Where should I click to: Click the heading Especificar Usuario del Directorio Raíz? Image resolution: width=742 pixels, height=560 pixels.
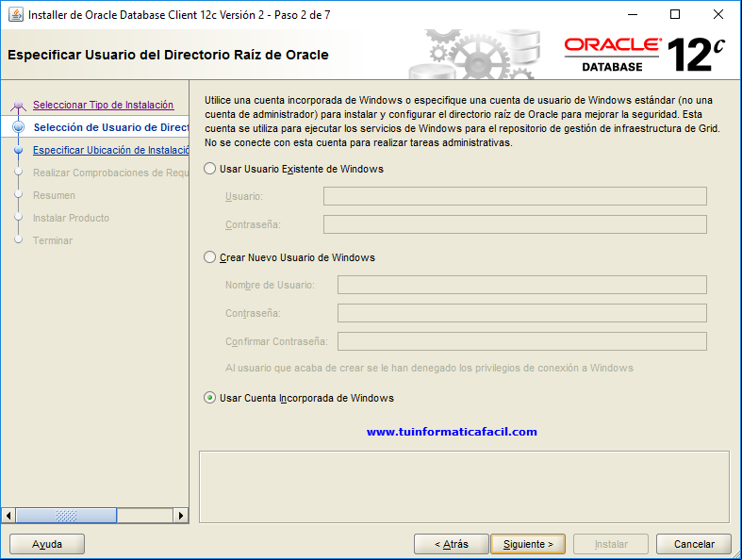pyautogui.click(x=168, y=55)
